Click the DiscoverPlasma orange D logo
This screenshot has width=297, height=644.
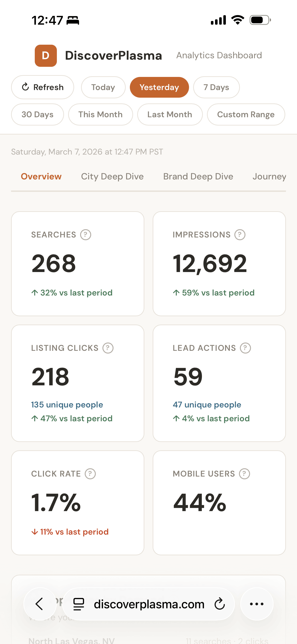point(46,56)
